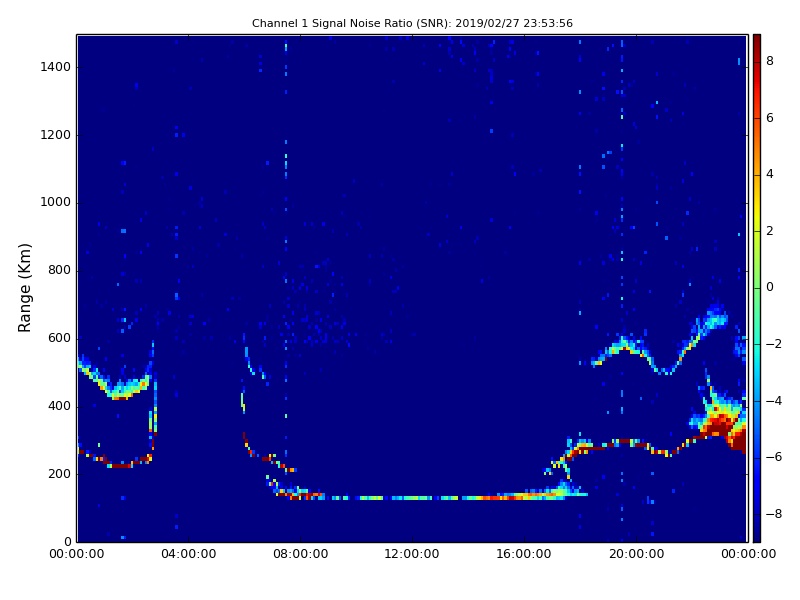Click the 1000 range tick label

pos(56,203)
